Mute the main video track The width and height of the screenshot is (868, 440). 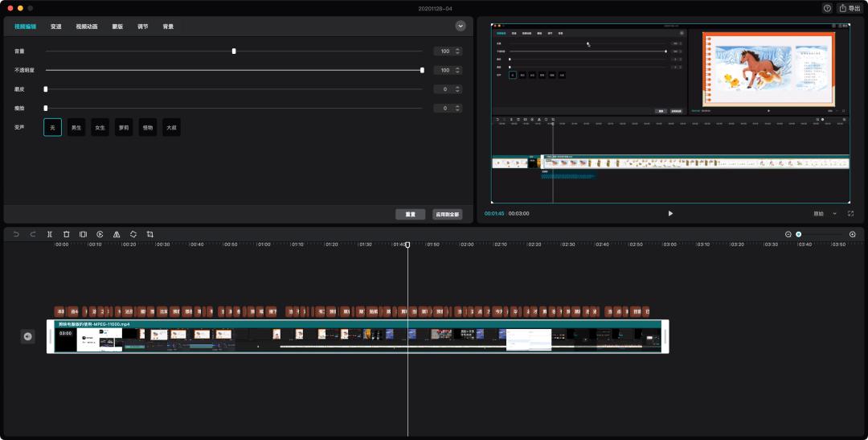pyautogui.click(x=28, y=336)
